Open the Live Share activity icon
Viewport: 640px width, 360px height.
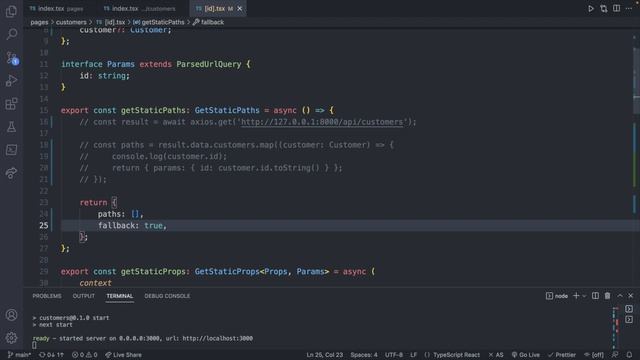click(x=11, y=173)
